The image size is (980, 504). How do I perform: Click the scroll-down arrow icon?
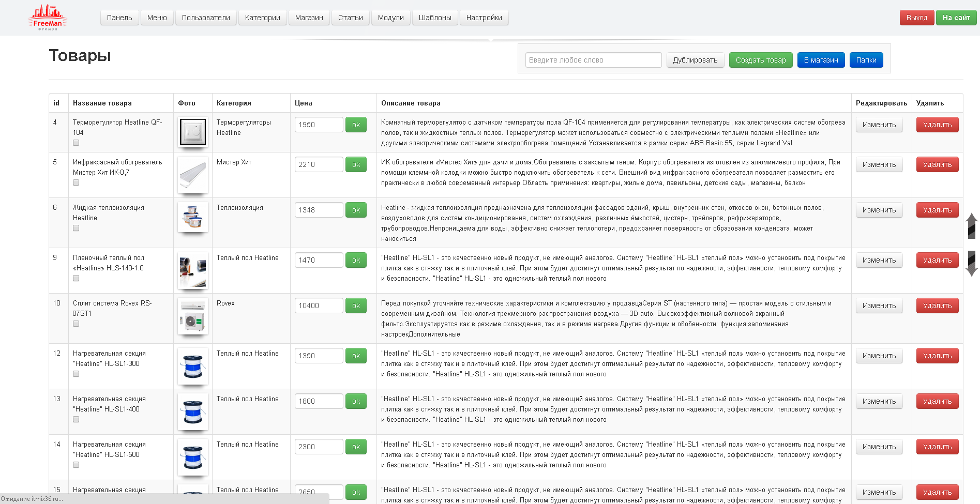pos(972,264)
